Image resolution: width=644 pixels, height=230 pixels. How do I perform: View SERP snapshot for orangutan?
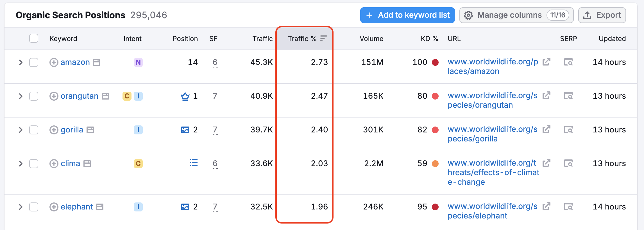[568, 96]
